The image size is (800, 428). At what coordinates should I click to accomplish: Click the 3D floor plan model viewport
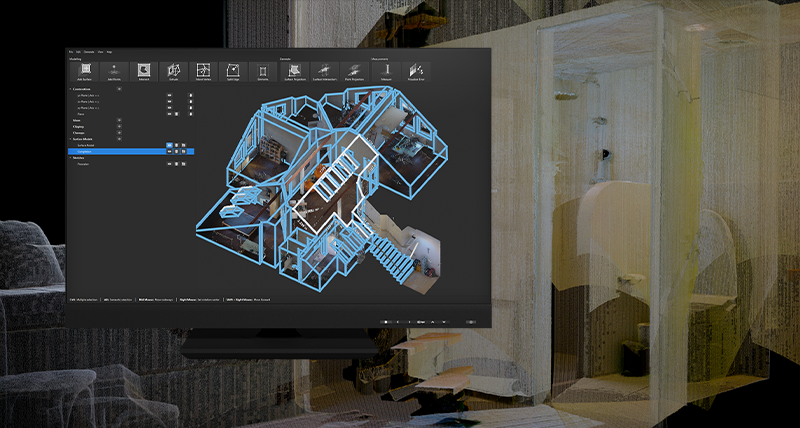pyautogui.click(x=330, y=190)
